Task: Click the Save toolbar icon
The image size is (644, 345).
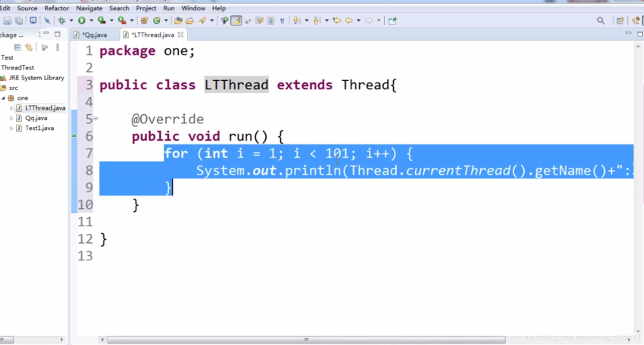Action: (7, 21)
